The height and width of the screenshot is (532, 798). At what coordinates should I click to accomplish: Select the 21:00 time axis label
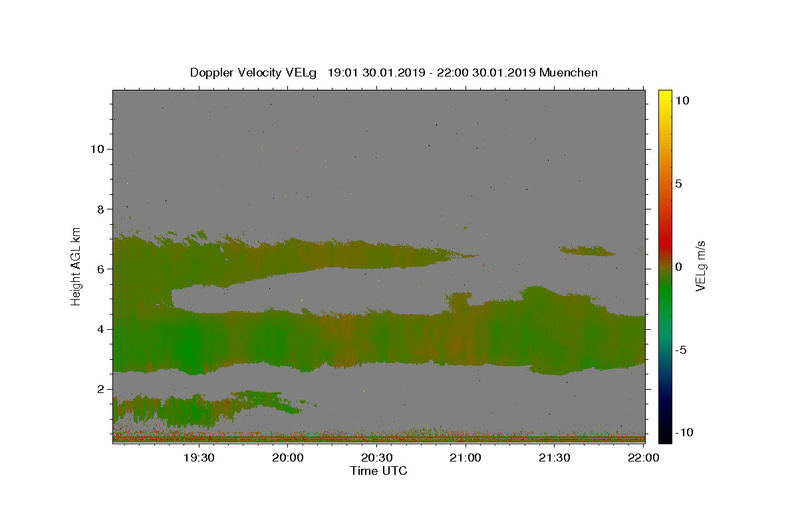coord(465,458)
